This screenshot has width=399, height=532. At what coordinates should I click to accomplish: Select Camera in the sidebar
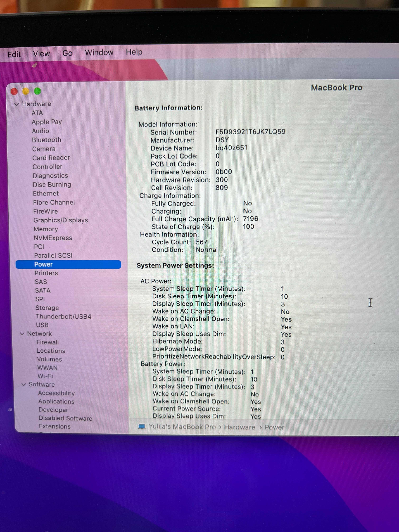coord(44,149)
